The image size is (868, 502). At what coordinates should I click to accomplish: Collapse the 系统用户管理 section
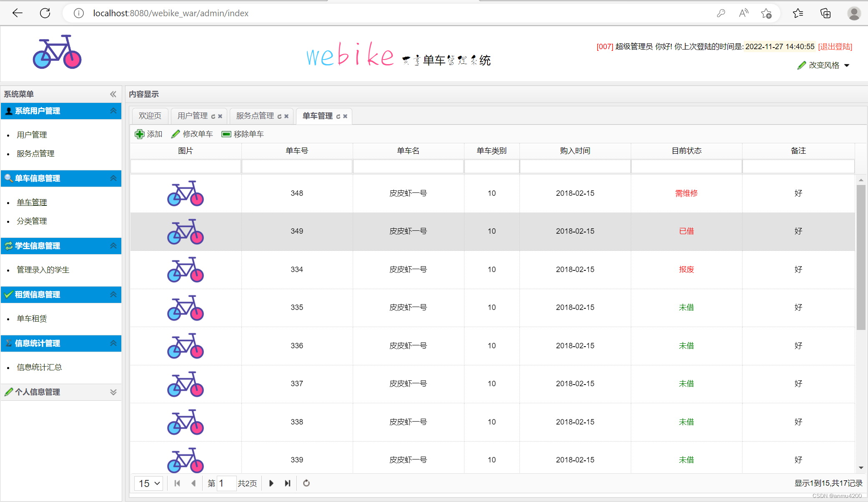(x=113, y=111)
